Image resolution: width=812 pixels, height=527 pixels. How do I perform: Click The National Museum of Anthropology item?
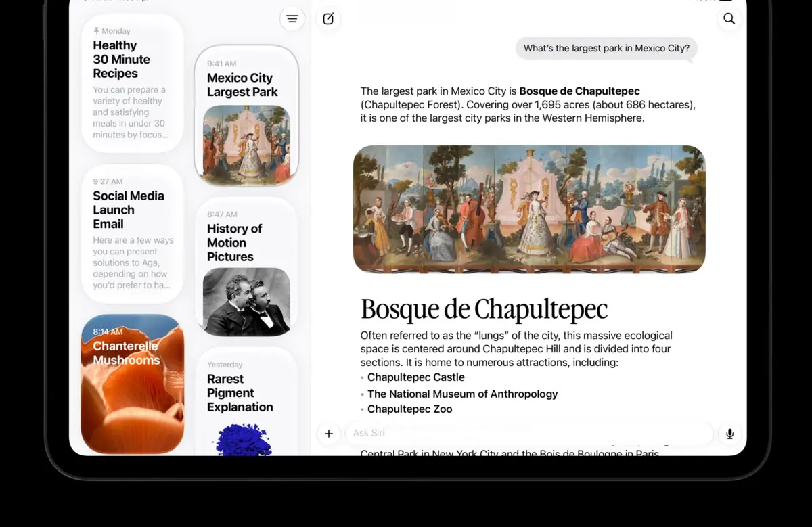[x=462, y=394]
